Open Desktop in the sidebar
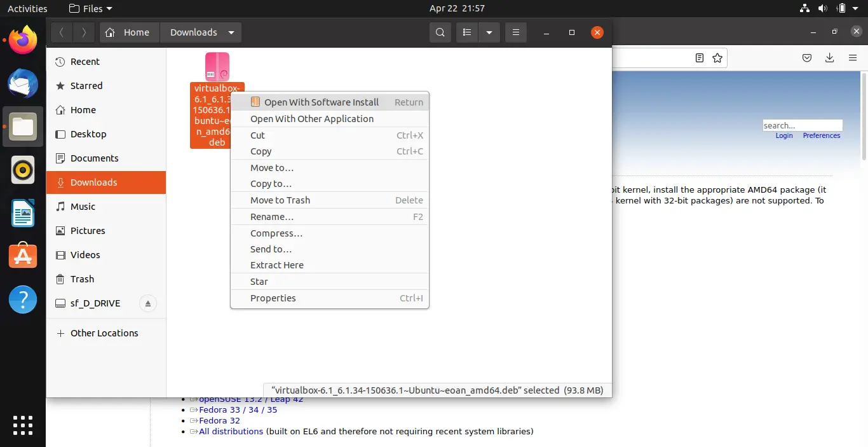The width and height of the screenshot is (868, 447). pyautogui.click(x=106, y=134)
